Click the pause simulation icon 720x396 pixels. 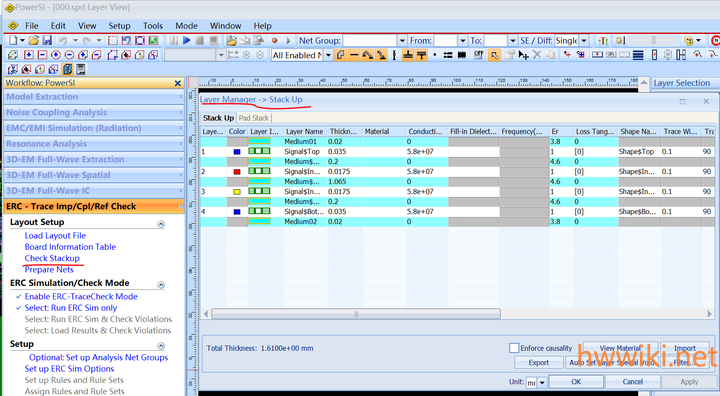(x=174, y=40)
